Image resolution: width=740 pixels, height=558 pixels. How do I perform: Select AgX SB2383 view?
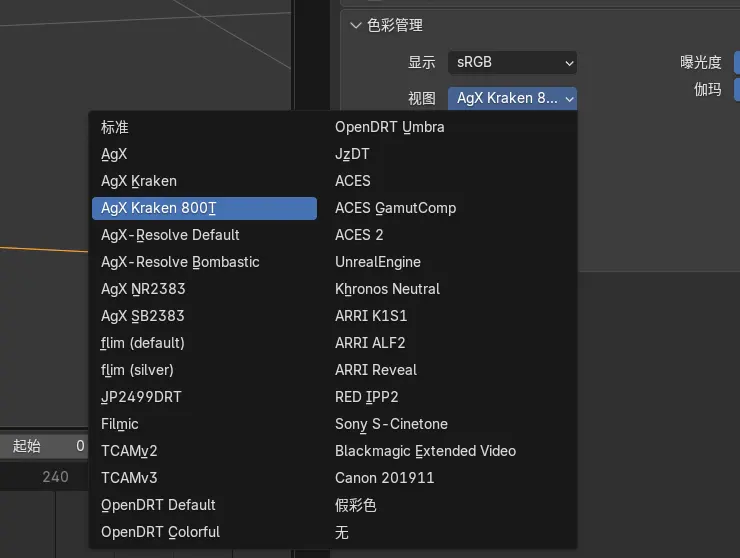point(204,316)
